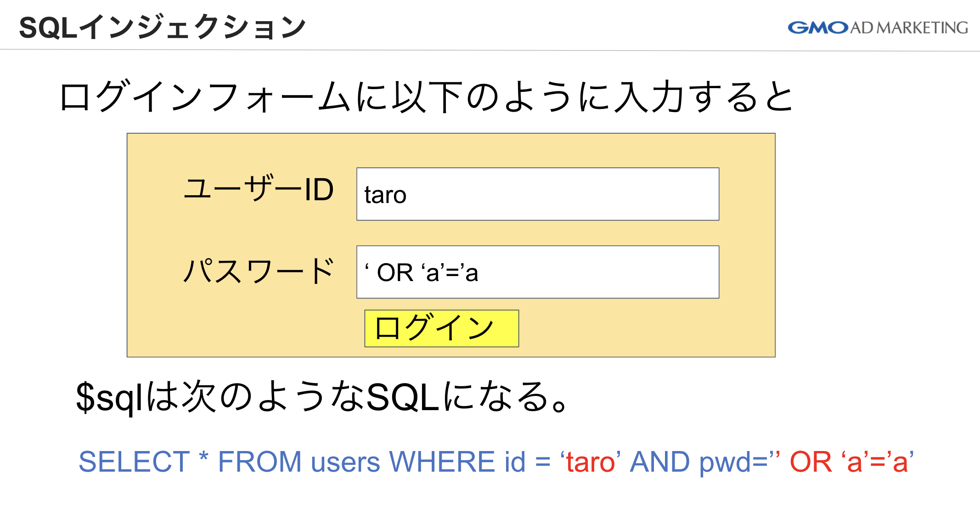Click the red OR 'a'='a' clause
This screenshot has height=530, width=980.
(x=851, y=462)
